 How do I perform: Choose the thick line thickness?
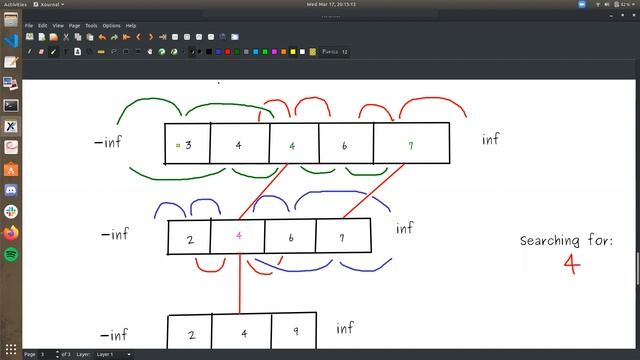(x=200, y=52)
